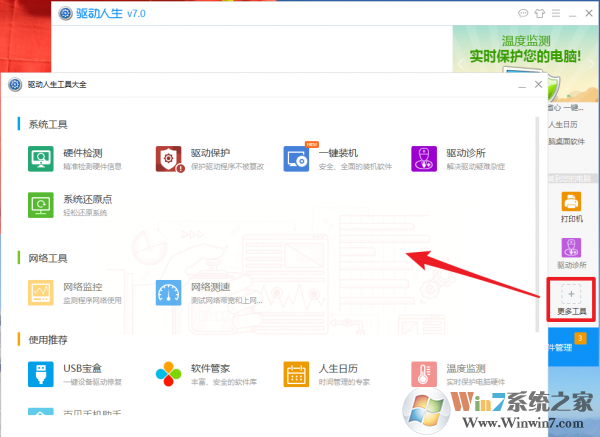The height and width of the screenshot is (437, 600).
Task: Open 更多工具 plus icon
Action: click(x=571, y=294)
